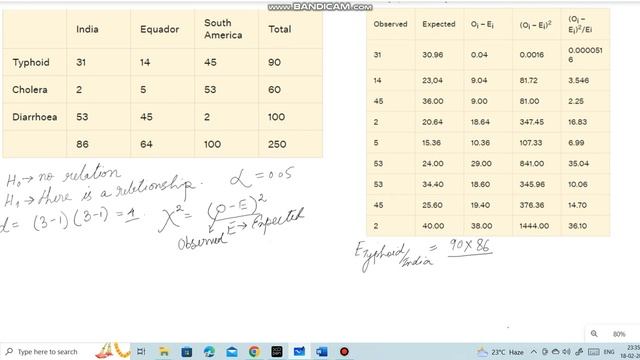Viewport: 640px width, 360px height.
Task: Select chi-square term '14.70'
Action: pyautogui.click(x=577, y=205)
